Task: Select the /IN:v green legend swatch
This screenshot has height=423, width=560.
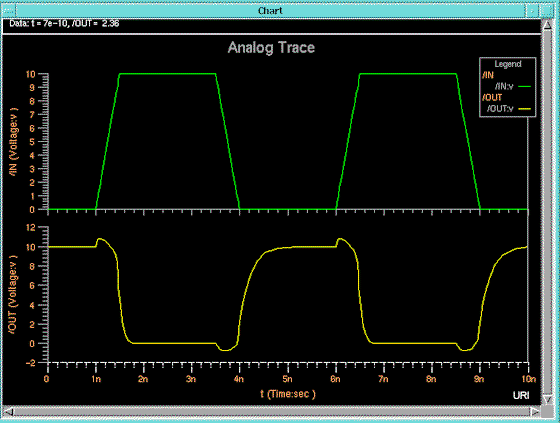Action: tap(524, 86)
